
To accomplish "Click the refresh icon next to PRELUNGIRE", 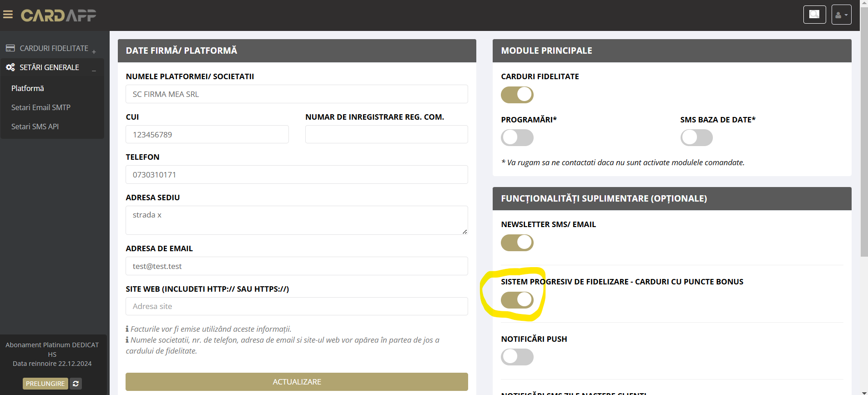I will pos(76,384).
